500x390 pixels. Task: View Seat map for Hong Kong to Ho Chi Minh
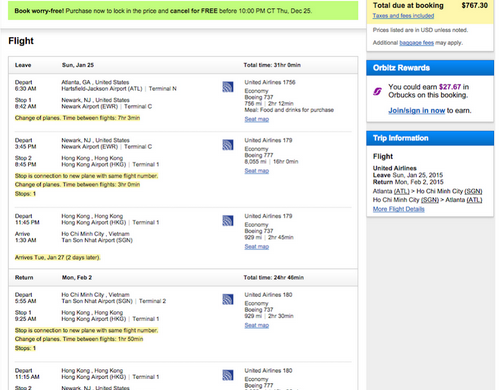tap(257, 247)
